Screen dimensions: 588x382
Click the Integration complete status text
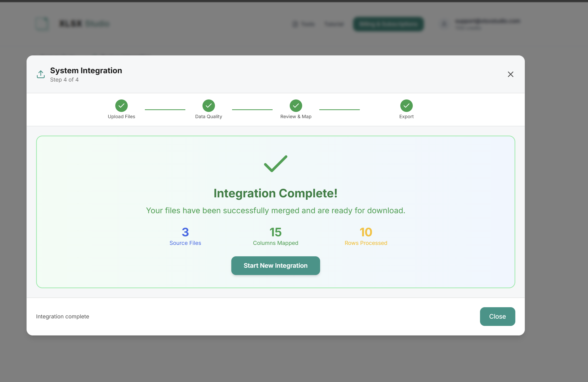(63, 317)
